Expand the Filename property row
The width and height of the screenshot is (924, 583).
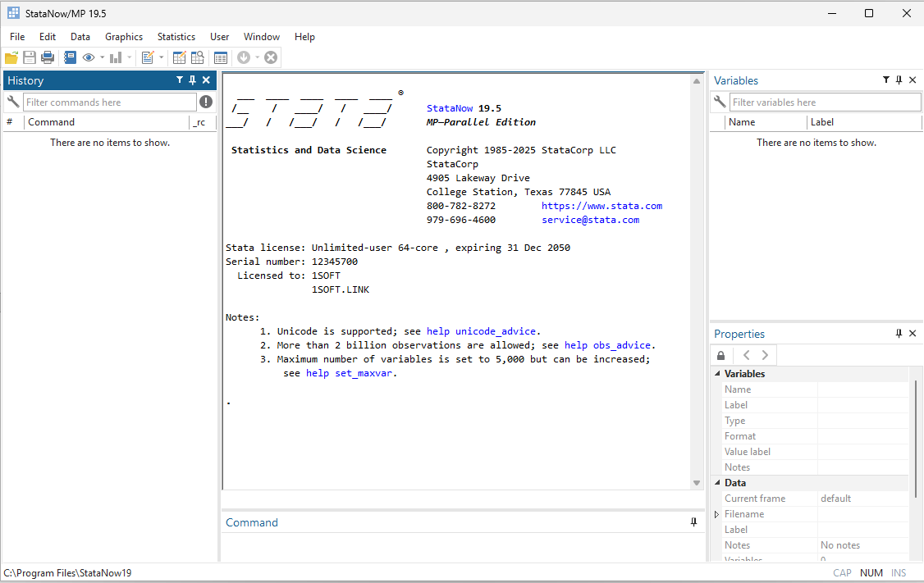coord(716,514)
